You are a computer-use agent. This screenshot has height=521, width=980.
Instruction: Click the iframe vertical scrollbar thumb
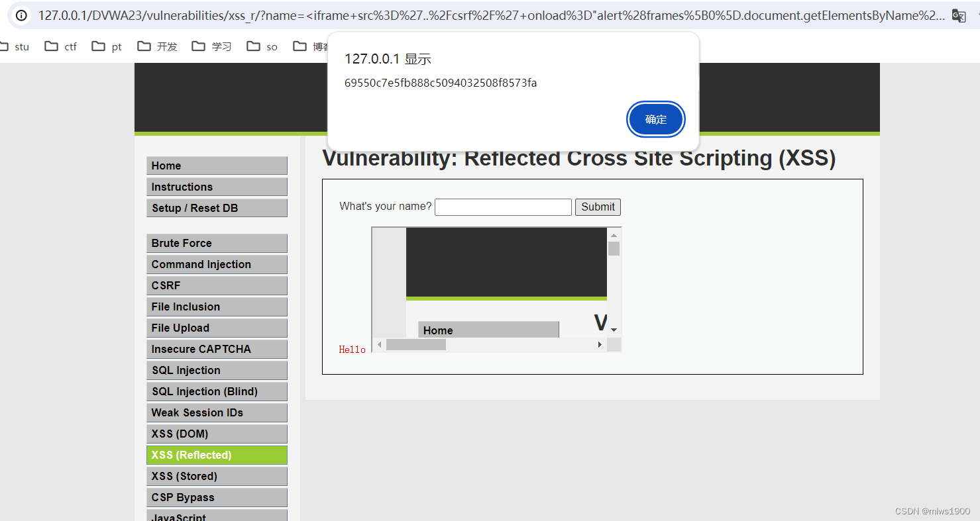(x=614, y=248)
